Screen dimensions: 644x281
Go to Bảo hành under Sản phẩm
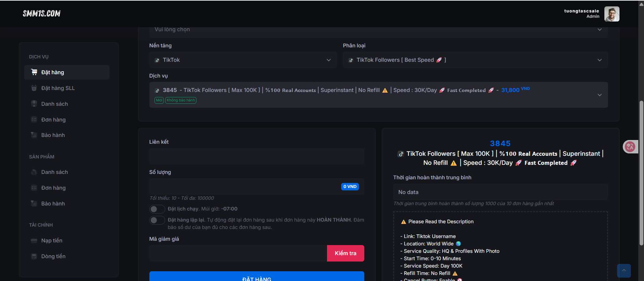tap(67, 203)
